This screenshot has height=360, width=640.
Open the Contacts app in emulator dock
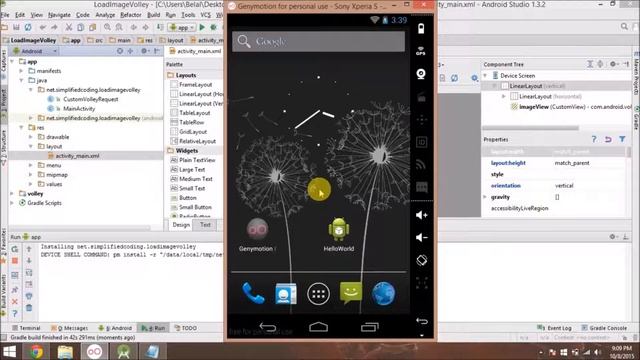[x=286, y=293]
